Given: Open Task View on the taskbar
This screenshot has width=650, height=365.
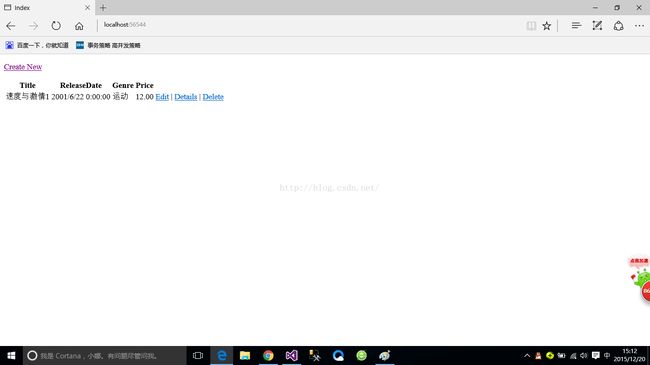Looking at the screenshot, I should 198,355.
